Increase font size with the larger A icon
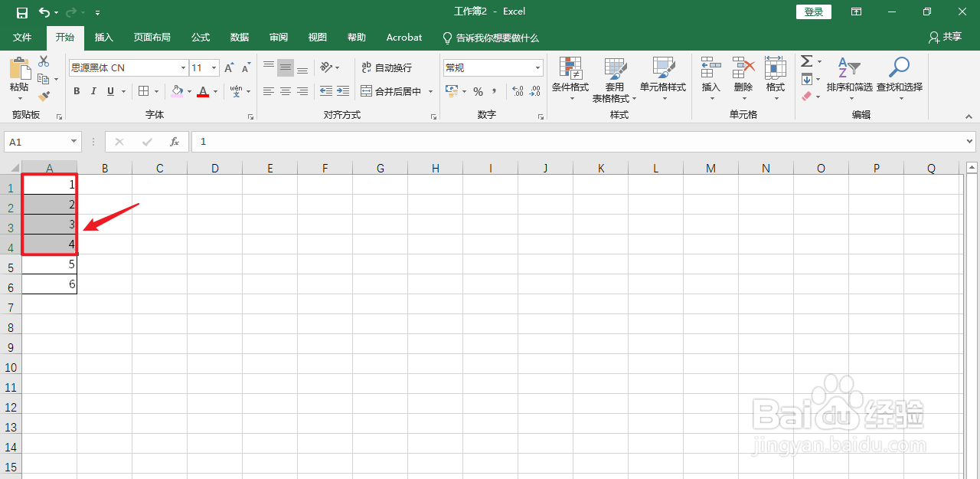The image size is (980, 479). pos(229,68)
